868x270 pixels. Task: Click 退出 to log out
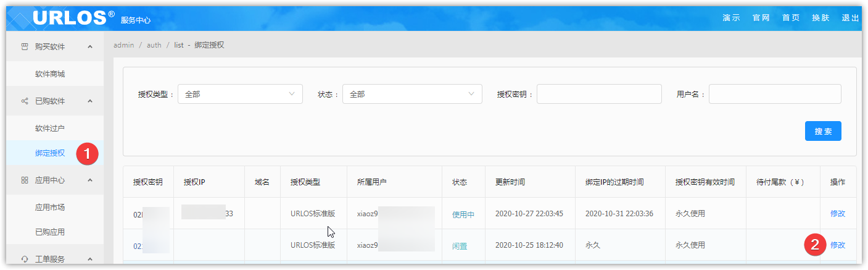pos(850,18)
